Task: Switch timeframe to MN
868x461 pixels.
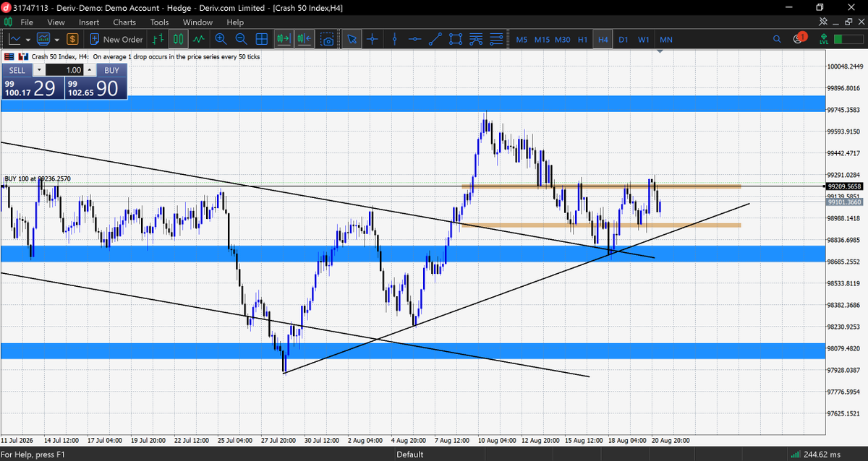Action: pyautogui.click(x=666, y=40)
